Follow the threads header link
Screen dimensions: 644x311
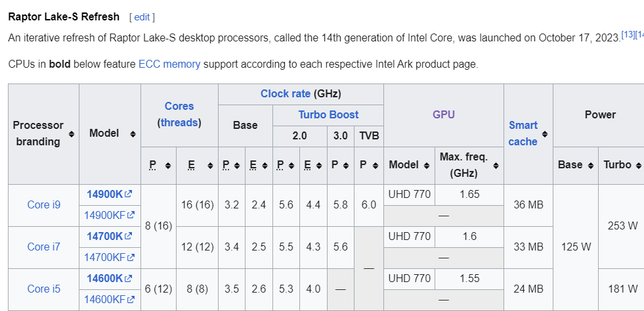tap(179, 122)
